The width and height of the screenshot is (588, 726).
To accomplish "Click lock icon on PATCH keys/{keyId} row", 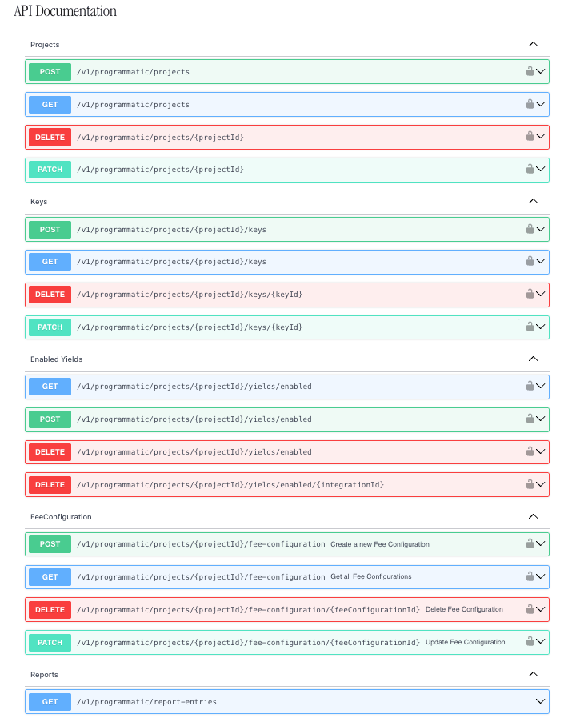I will (x=530, y=327).
